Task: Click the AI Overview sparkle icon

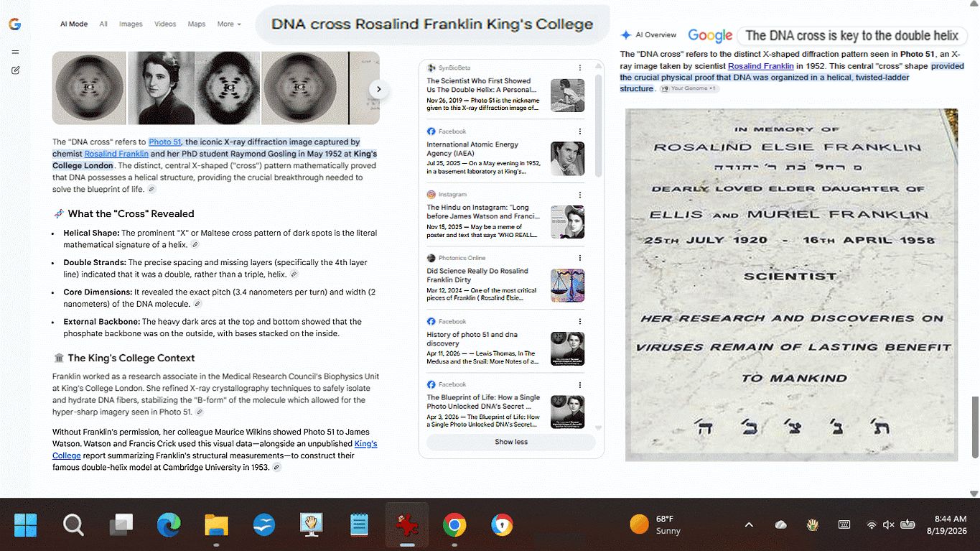Action: (626, 34)
